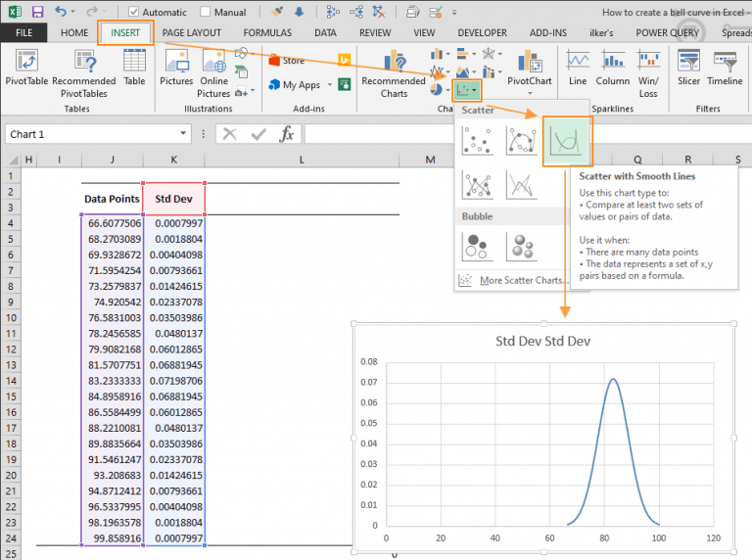The image size is (752, 560).
Task: Click the People Graph add-in icon
Action: coord(344,84)
